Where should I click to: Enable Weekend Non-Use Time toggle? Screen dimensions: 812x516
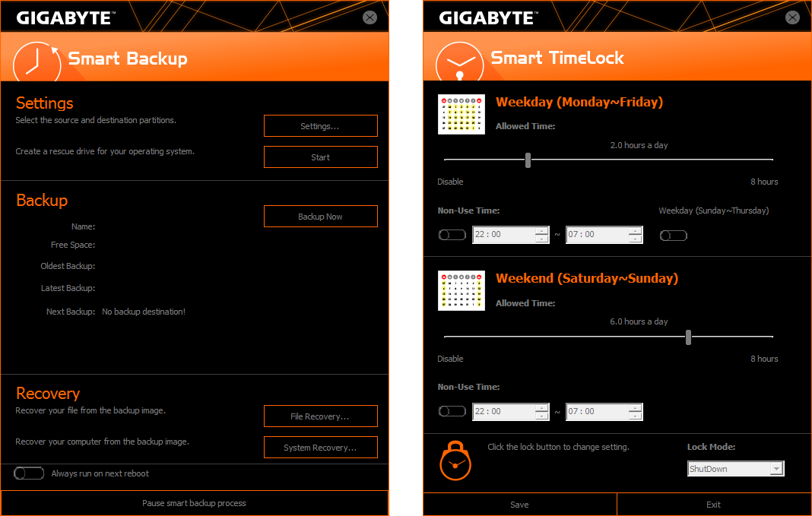pos(452,411)
